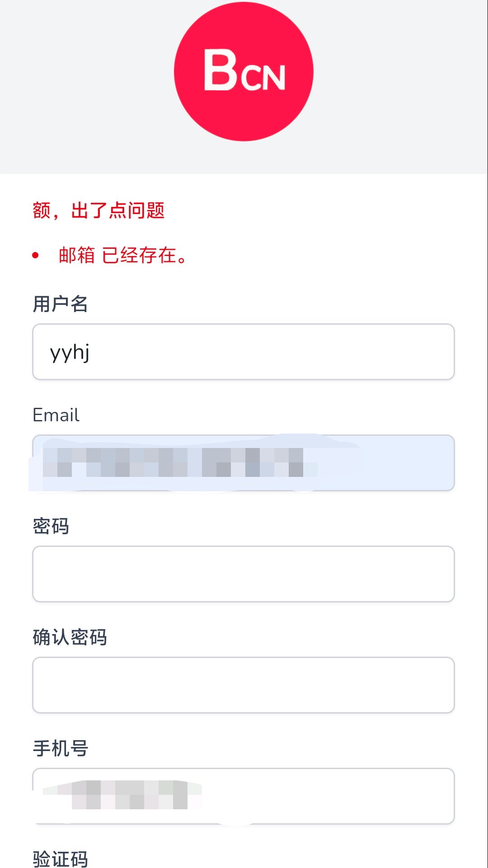Click the 手机号 label
The image size is (488, 868).
[x=60, y=748]
